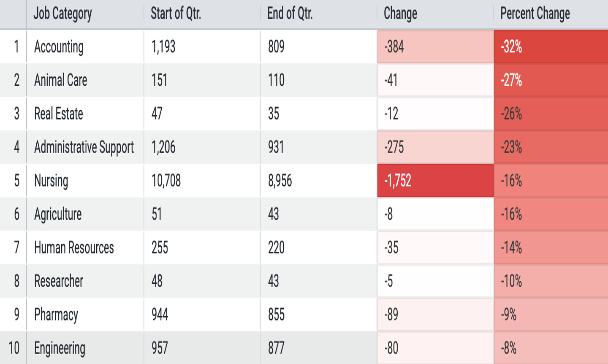Image resolution: width=608 pixels, height=364 pixels.
Task: Click the End of Qtr. column header
Action: (x=318, y=14)
